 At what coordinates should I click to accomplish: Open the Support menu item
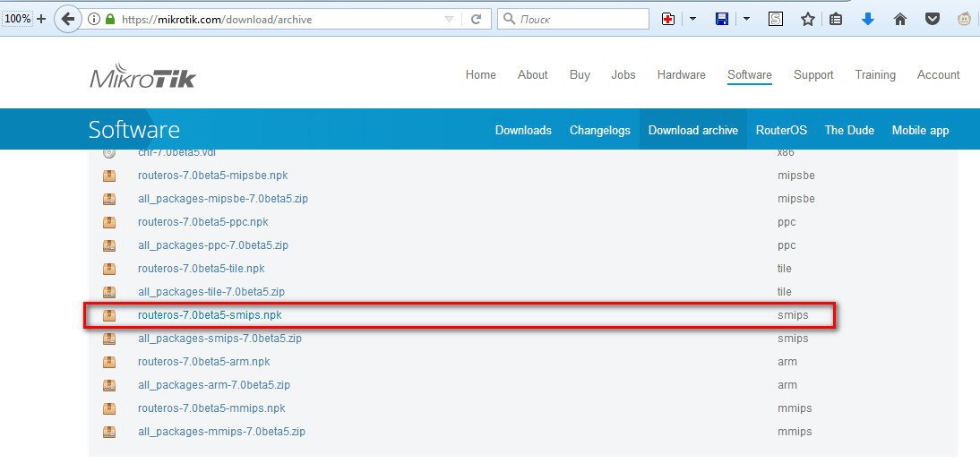point(813,75)
